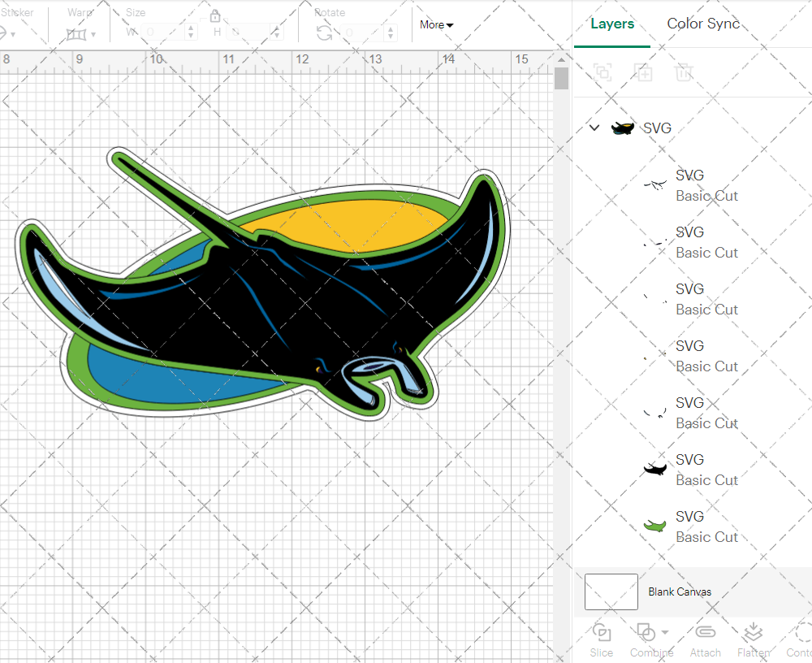Select the second SVG Basic Cut layer
This screenshot has width=812, height=663.
pyautogui.click(x=693, y=243)
